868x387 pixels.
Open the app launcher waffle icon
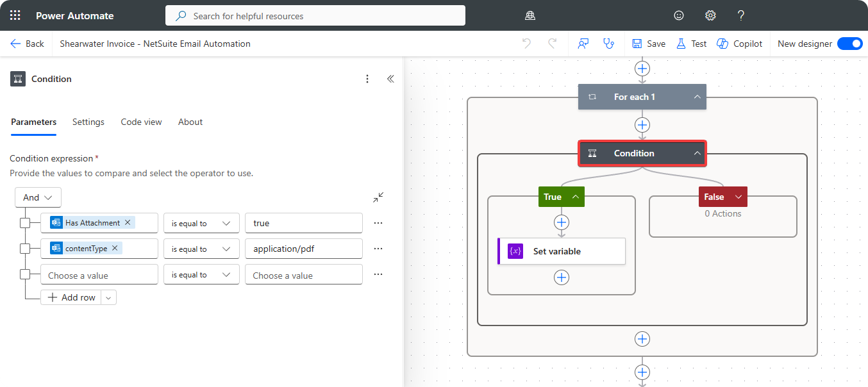(x=15, y=15)
